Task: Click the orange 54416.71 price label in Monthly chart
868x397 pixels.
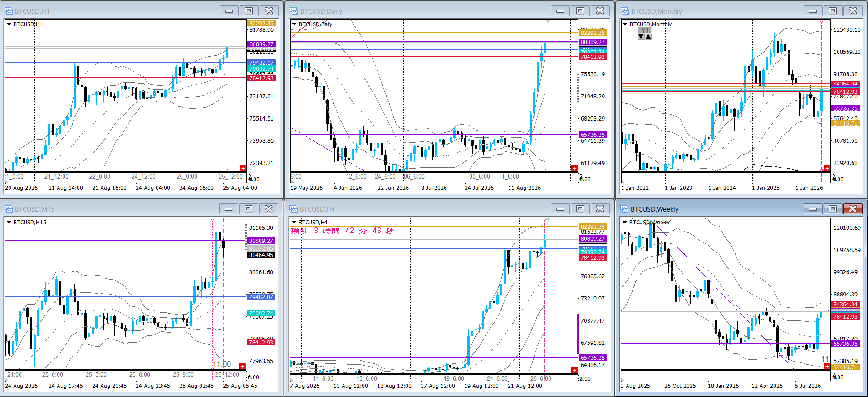Action: (x=845, y=124)
